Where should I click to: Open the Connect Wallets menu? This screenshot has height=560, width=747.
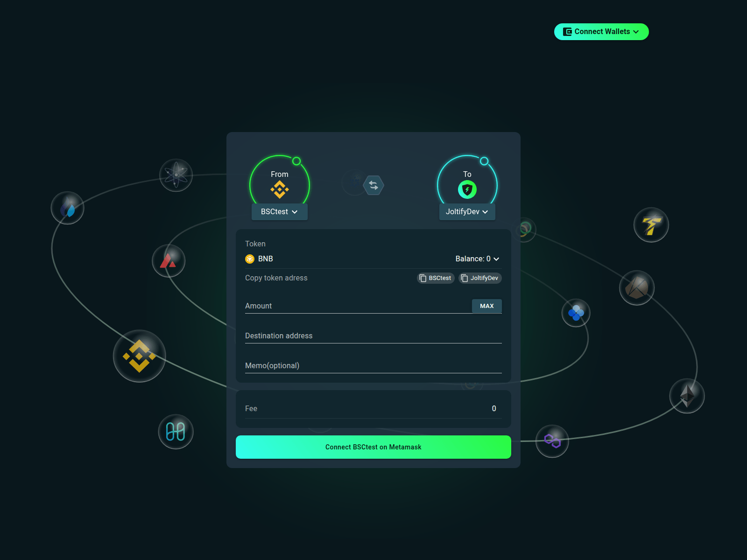click(x=601, y=32)
